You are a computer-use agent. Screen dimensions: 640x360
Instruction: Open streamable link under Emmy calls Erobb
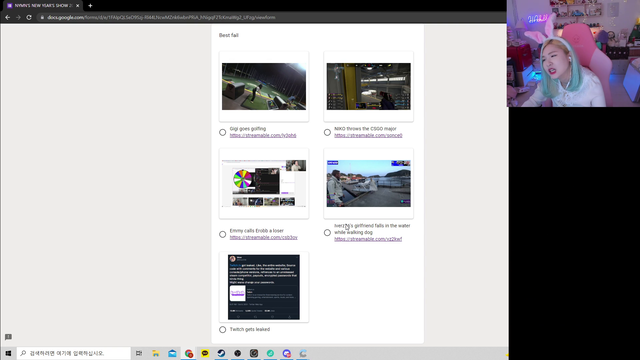pos(264,238)
